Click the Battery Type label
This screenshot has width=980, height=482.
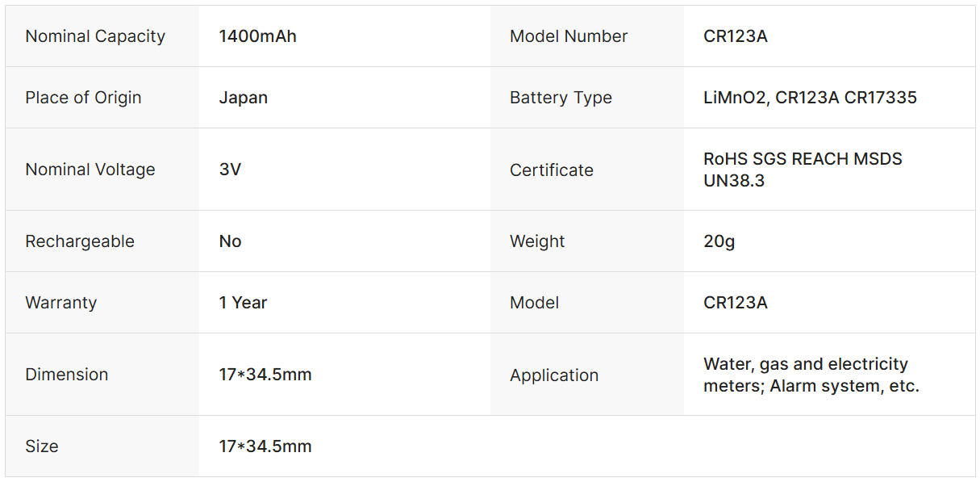click(561, 98)
